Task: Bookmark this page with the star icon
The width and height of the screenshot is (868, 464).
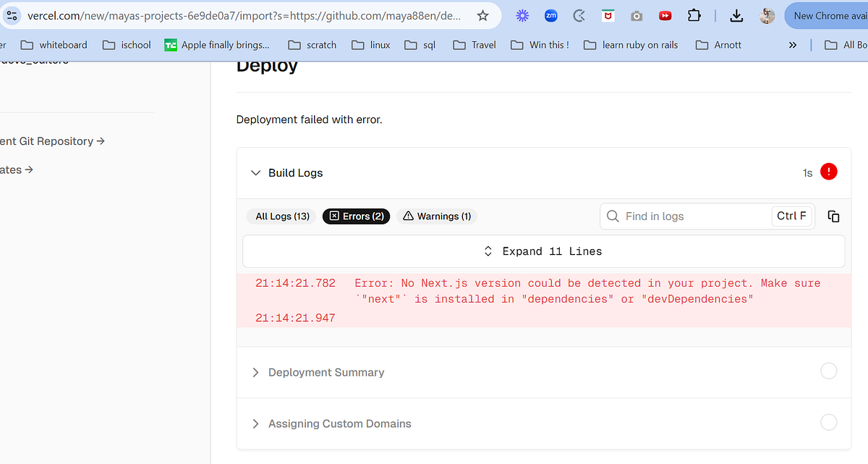Action: 482,14
